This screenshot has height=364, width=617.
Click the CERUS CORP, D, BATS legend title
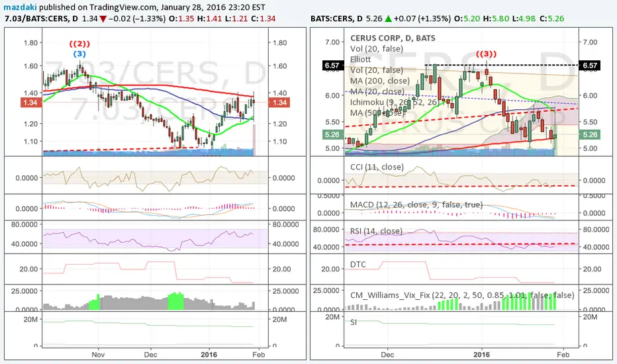point(393,38)
